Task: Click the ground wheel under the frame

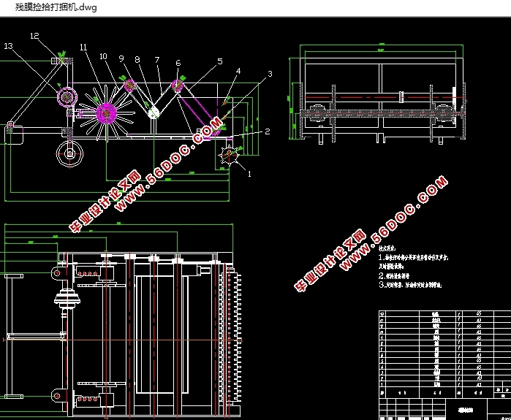Action: 69,154
